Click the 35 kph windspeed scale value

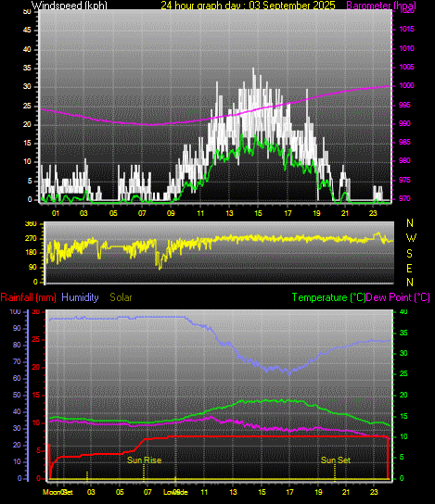27,69
